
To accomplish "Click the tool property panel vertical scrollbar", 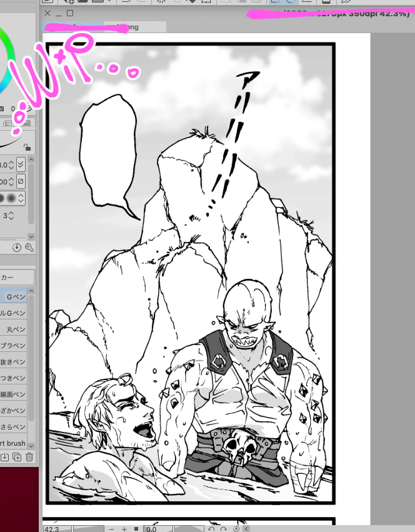I will tap(31, 194).
